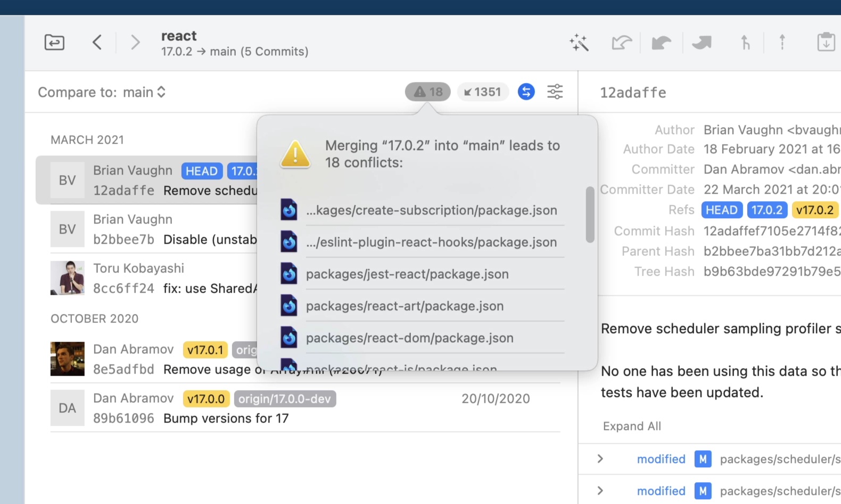Open the 'Compare to: main' branch dropdown
The image size is (841, 504).
(x=102, y=92)
